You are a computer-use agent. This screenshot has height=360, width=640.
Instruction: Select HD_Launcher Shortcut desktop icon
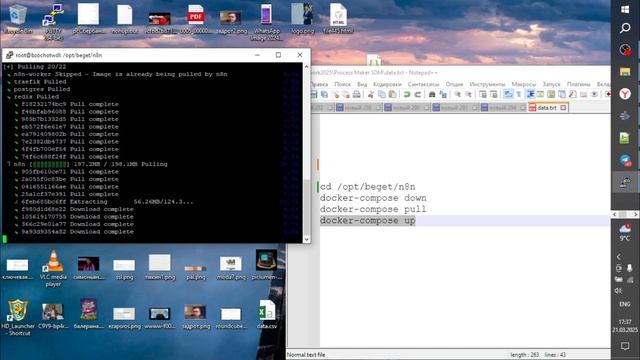coord(18,318)
